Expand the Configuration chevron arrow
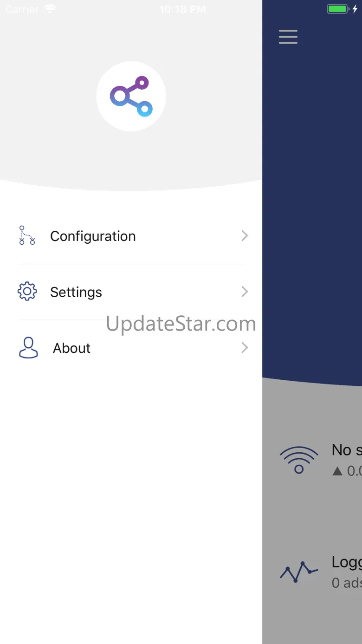Viewport: 362px width, 644px height. pyautogui.click(x=245, y=236)
